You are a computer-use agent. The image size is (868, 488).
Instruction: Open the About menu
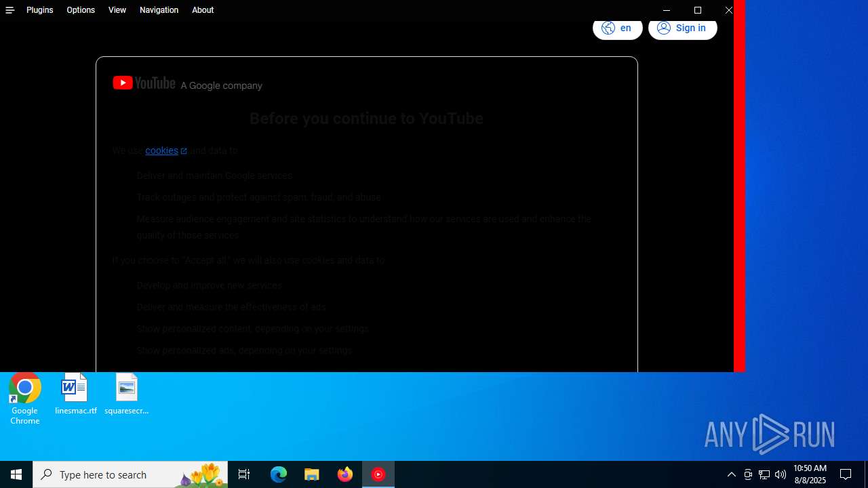click(203, 10)
